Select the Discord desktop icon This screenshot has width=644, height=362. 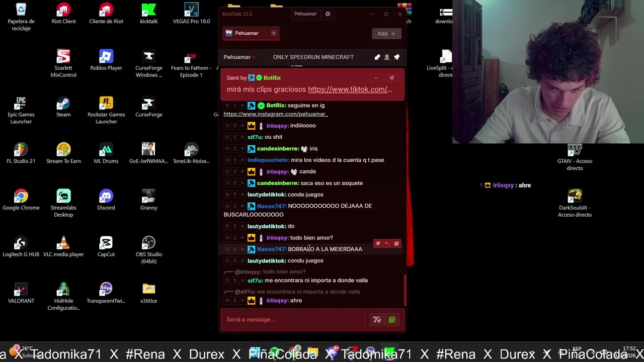[x=106, y=200]
